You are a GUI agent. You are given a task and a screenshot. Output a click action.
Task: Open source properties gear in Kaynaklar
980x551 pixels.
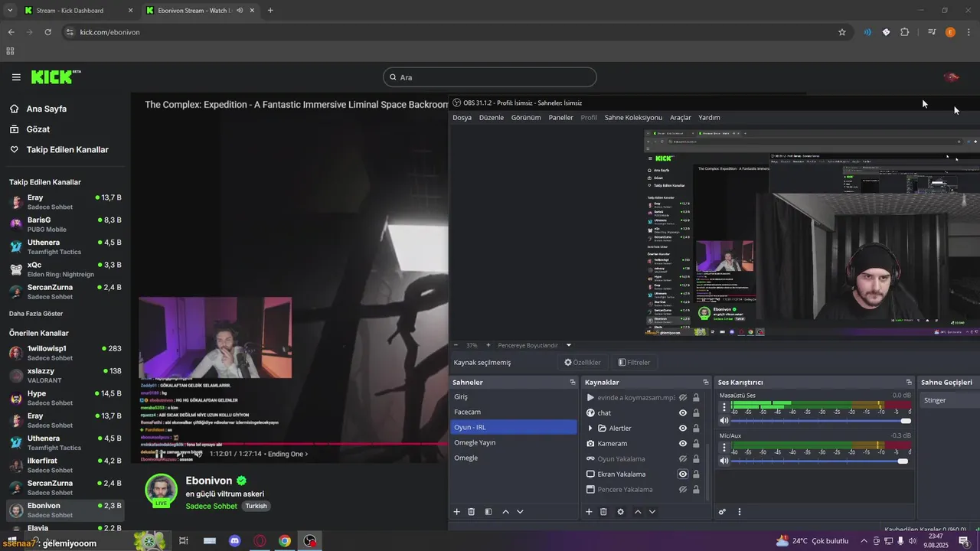(x=620, y=512)
